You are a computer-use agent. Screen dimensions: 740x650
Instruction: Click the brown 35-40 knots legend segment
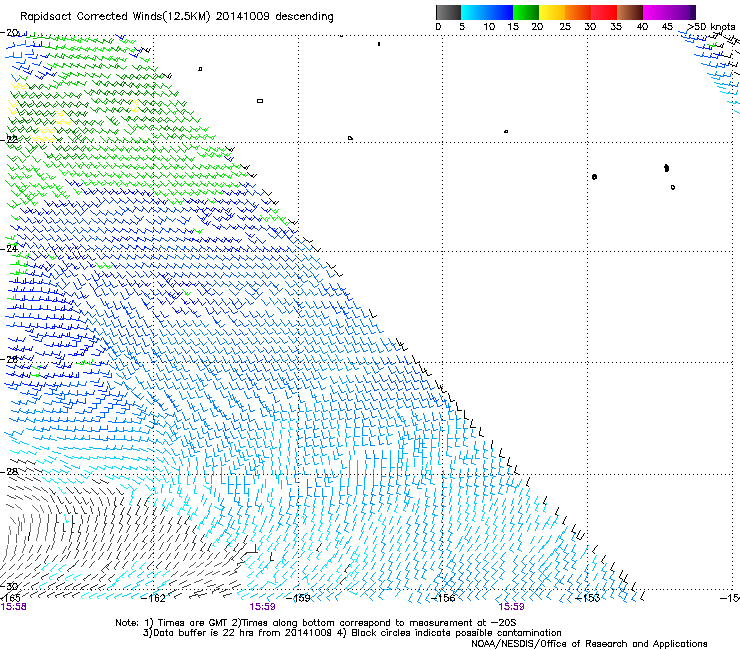click(630, 12)
